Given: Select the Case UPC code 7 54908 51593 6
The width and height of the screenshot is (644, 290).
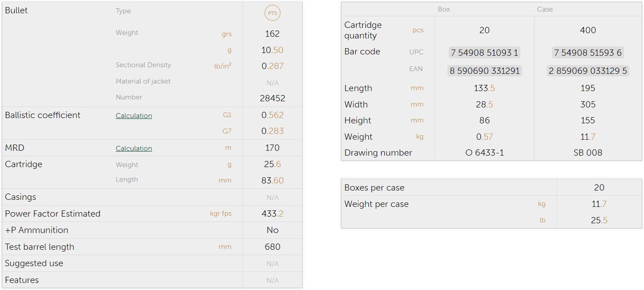Looking at the screenshot, I should (587, 53).
